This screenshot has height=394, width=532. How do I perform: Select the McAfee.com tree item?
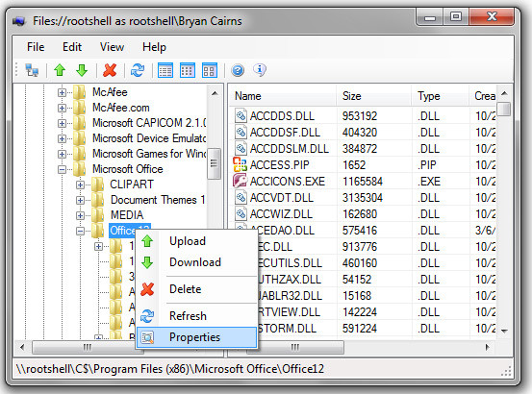121,108
